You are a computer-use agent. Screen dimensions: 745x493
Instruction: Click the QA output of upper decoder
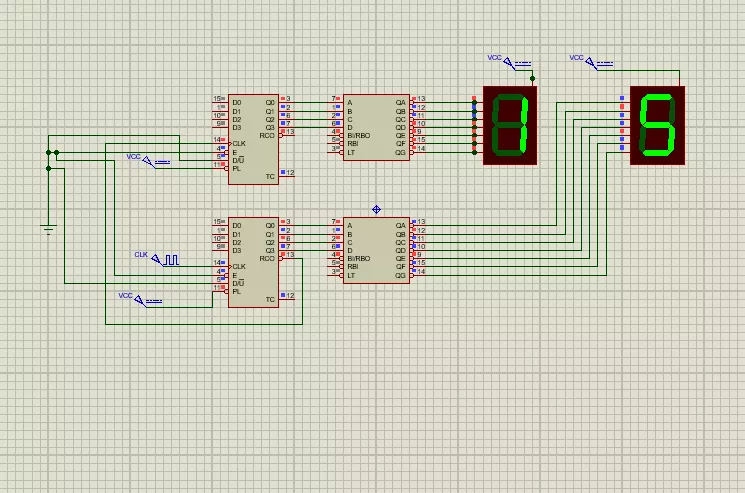click(x=400, y=102)
